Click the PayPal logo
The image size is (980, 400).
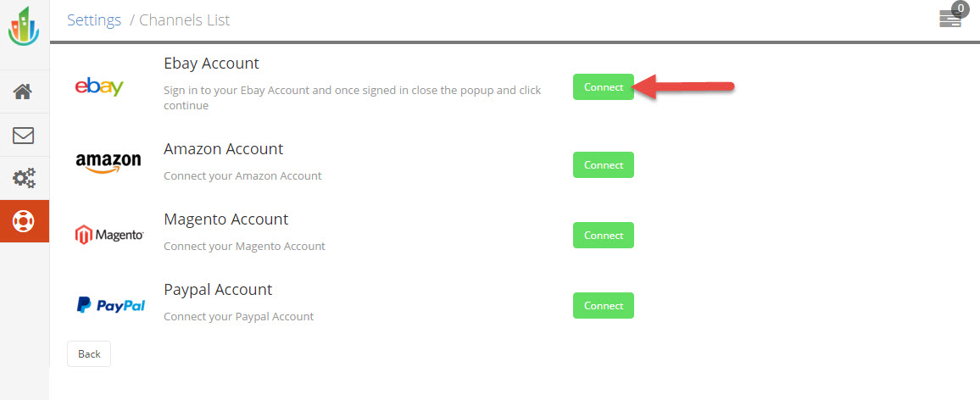pos(110,305)
